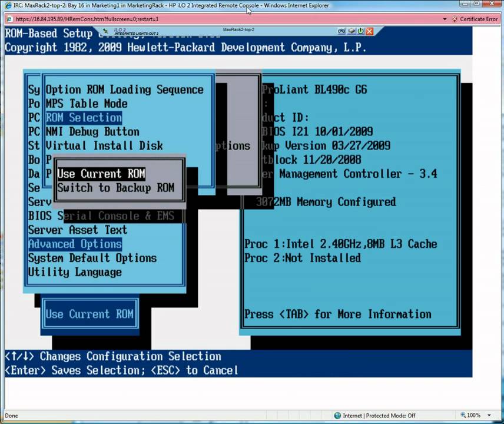The height and width of the screenshot is (424, 504).
Task: Select Switch to Backup ROM option
Action: coord(116,188)
